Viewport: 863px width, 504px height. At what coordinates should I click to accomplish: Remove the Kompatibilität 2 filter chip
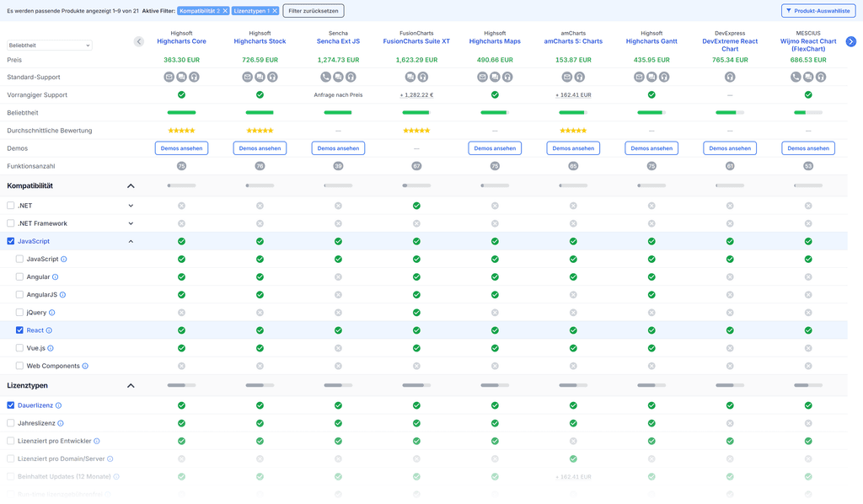tap(225, 11)
